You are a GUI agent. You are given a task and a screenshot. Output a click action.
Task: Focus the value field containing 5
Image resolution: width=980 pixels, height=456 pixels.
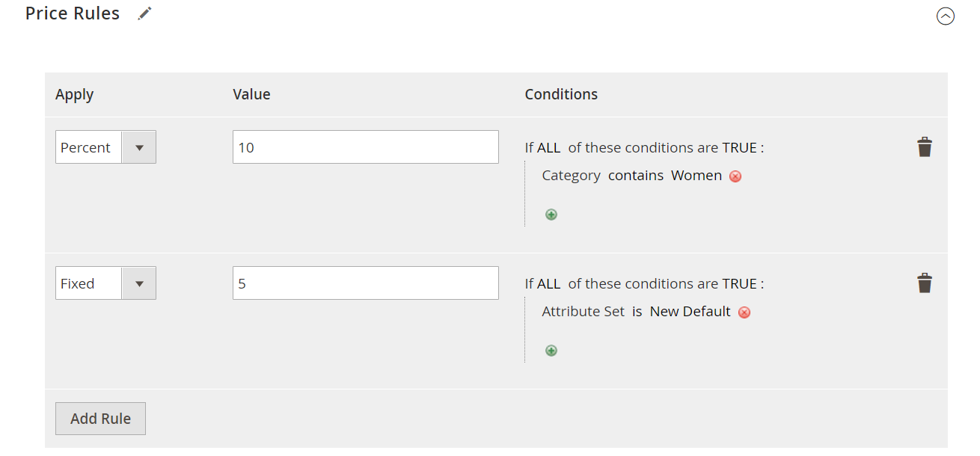coord(365,283)
